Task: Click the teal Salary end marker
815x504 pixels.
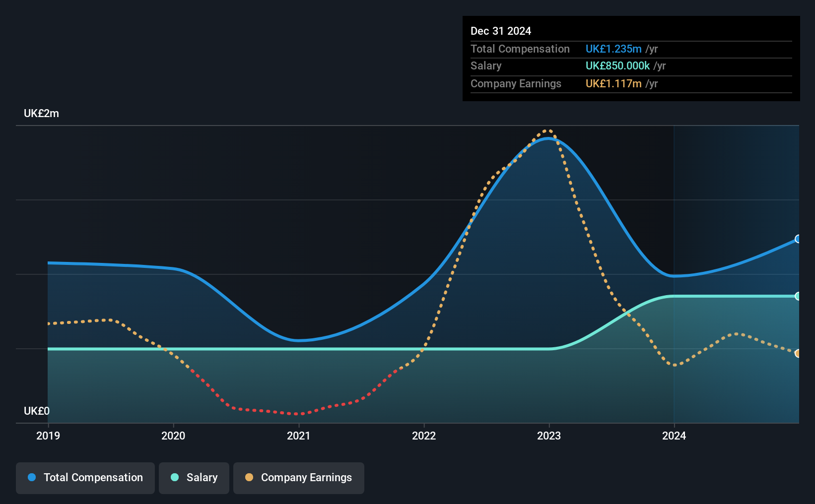Action: click(798, 296)
